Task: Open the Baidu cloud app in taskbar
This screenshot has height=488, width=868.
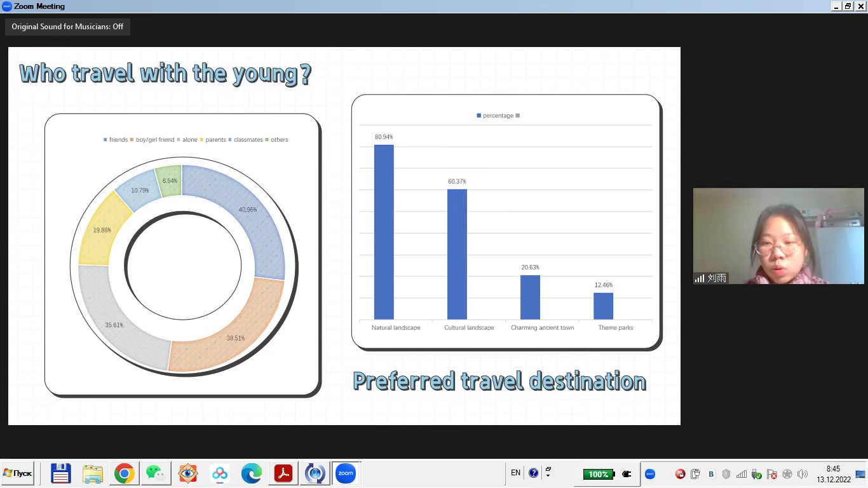Action: tap(220, 473)
